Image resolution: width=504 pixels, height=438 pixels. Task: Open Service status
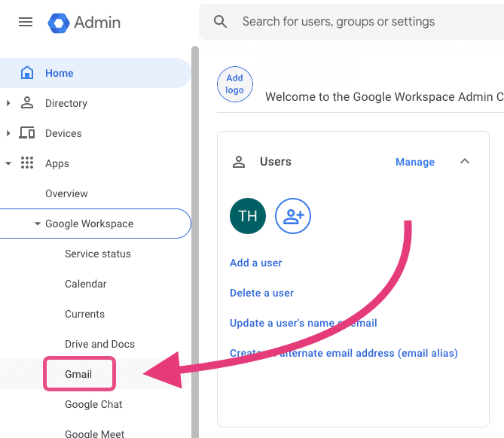(x=98, y=254)
